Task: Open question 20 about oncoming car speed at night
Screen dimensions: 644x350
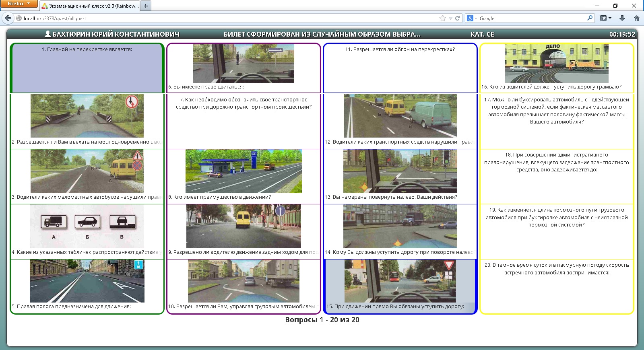Action: [x=557, y=286]
